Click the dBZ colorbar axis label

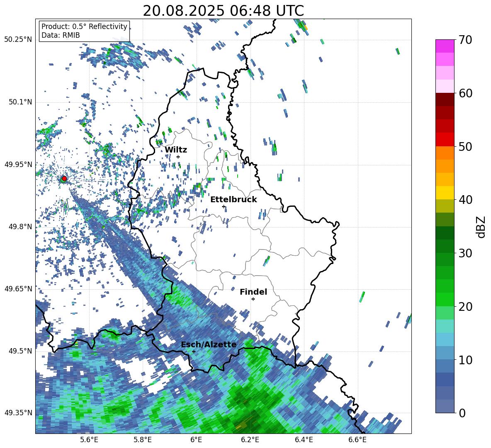click(481, 227)
